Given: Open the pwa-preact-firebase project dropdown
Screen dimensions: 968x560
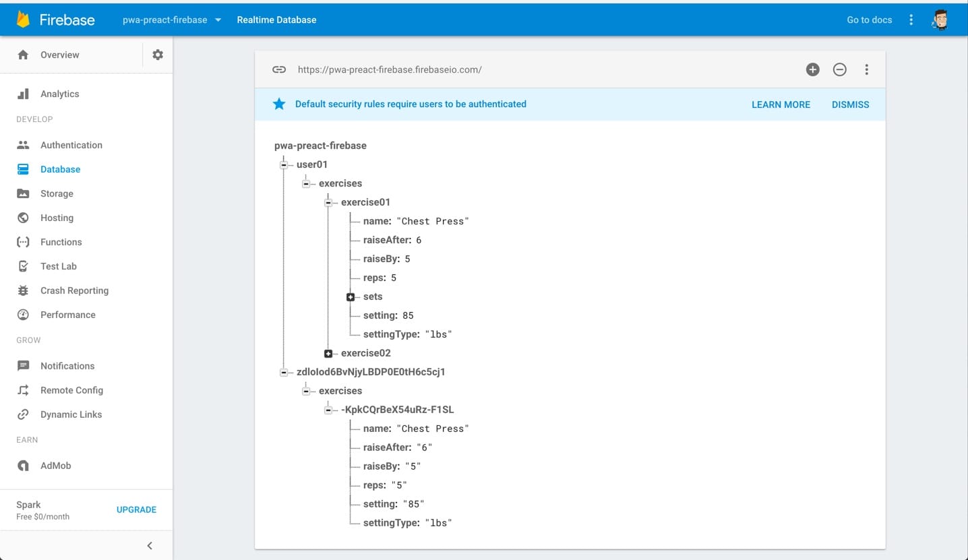Looking at the screenshot, I should 172,20.
